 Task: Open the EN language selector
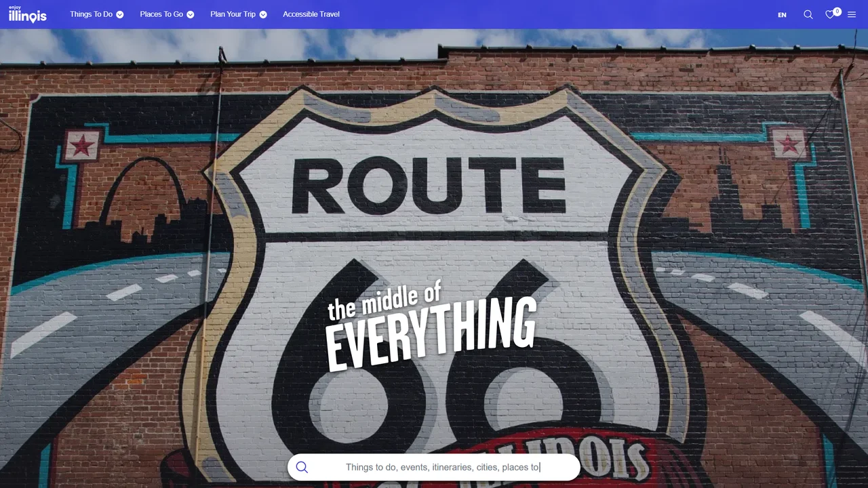coord(782,15)
